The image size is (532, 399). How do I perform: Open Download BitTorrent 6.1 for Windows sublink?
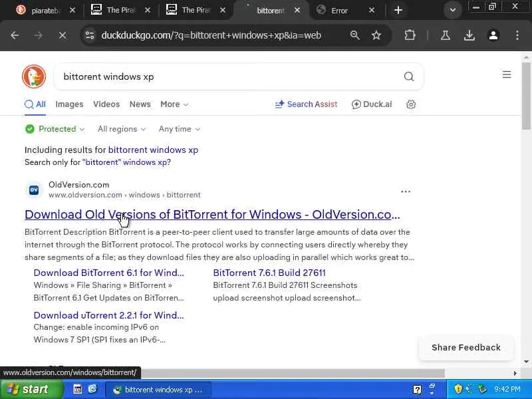[x=109, y=273]
